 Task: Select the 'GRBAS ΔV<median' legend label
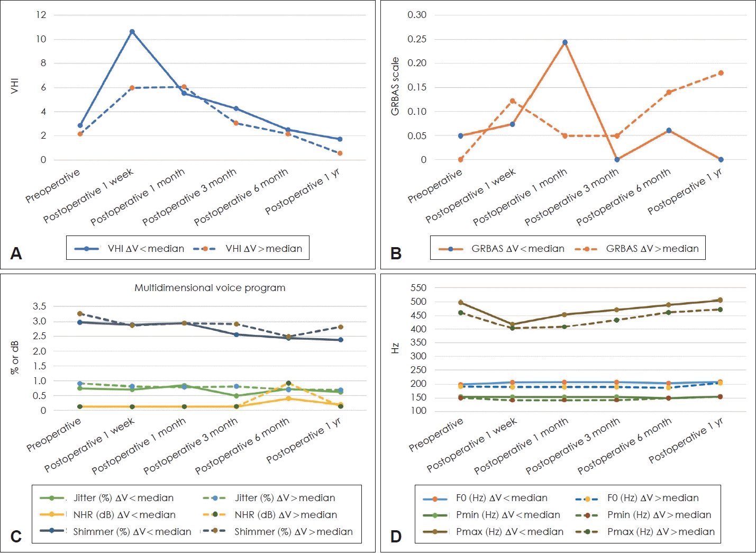(x=518, y=249)
